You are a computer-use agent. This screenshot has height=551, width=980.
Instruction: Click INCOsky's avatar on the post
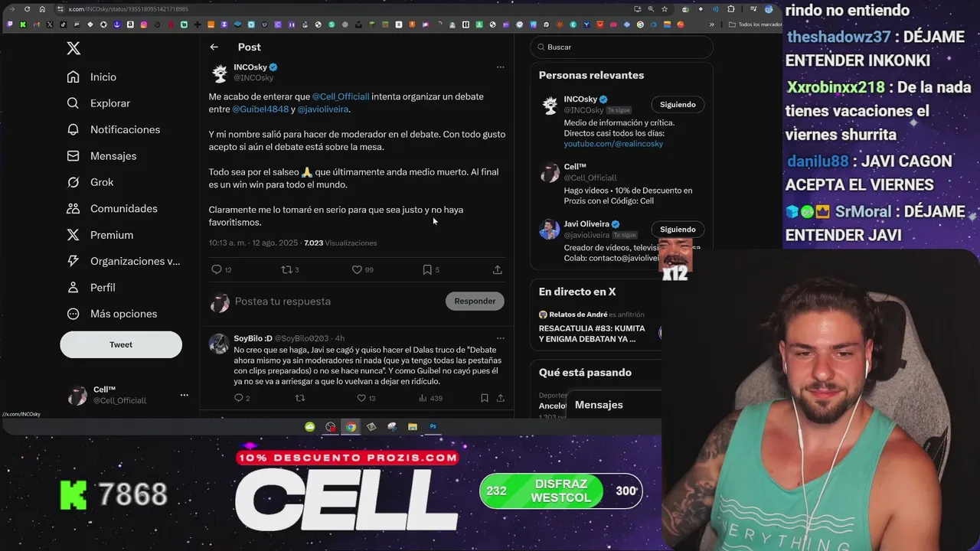pos(220,73)
